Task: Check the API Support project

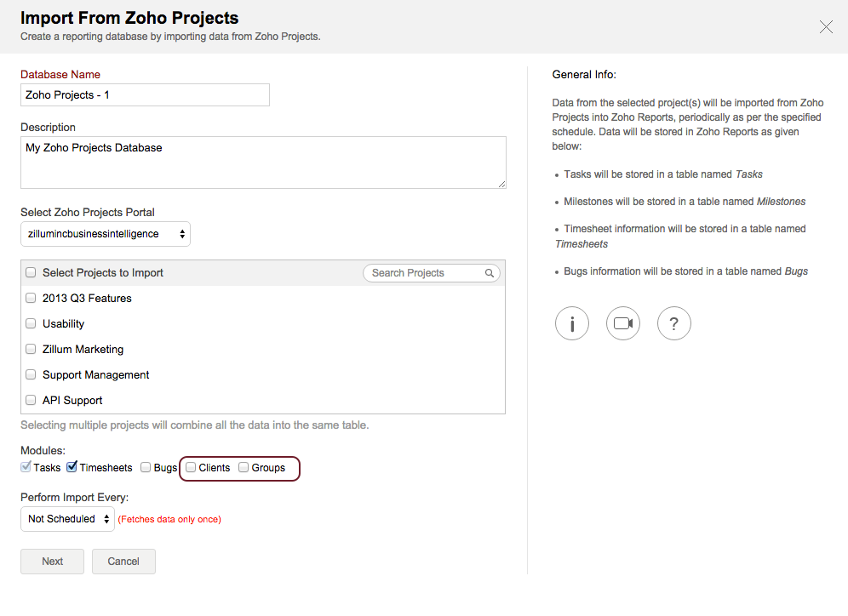Action: pos(31,401)
